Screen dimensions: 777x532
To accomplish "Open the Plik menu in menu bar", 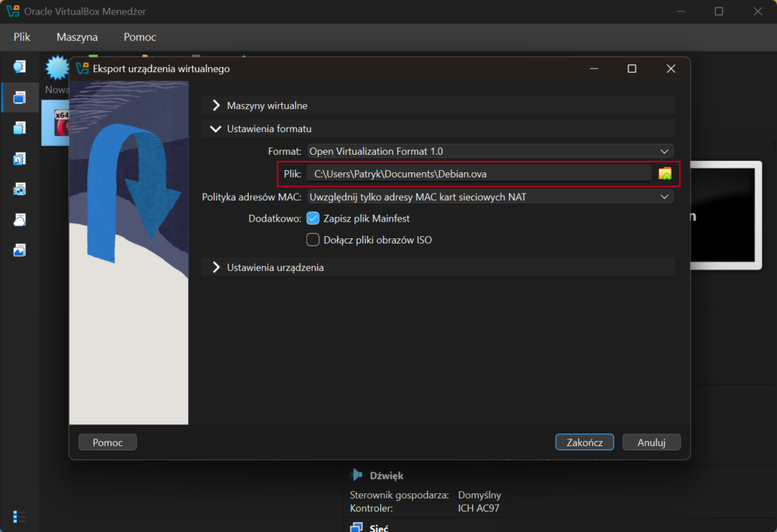I will (x=22, y=37).
